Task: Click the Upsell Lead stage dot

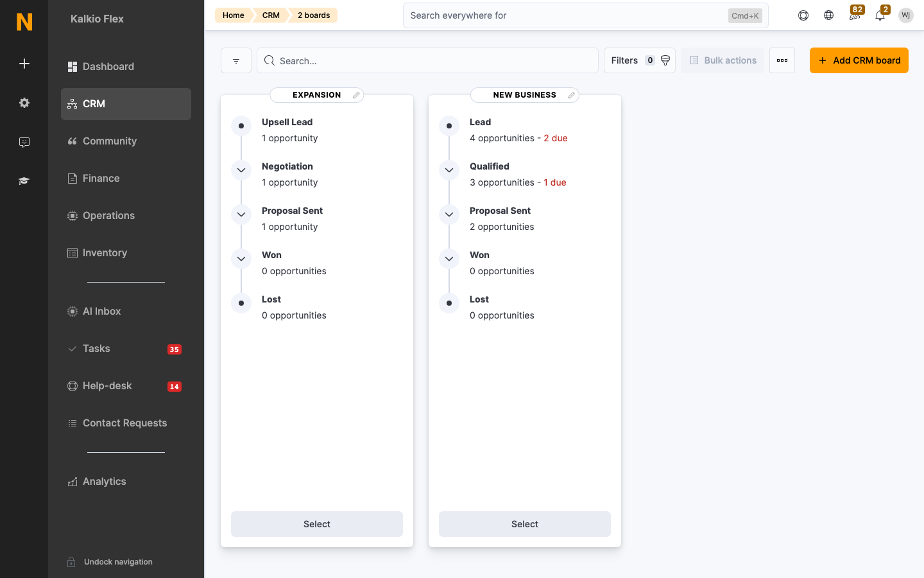Action: pyautogui.click(x=241, y=126)
